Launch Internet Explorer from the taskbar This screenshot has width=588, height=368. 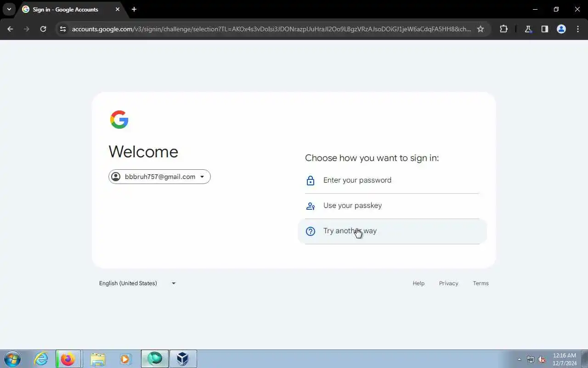[41, 359]
